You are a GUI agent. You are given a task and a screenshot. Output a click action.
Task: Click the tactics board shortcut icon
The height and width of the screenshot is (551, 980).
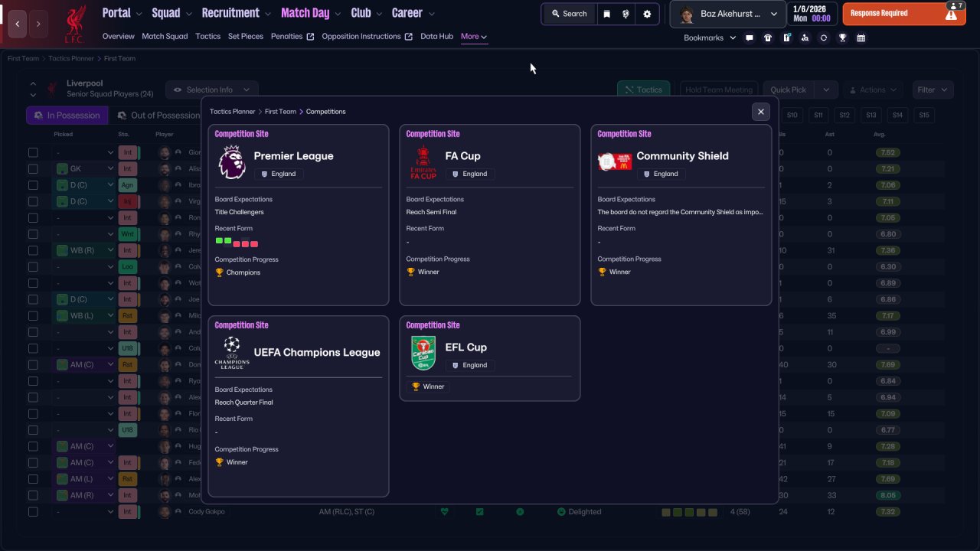(786, 37)
